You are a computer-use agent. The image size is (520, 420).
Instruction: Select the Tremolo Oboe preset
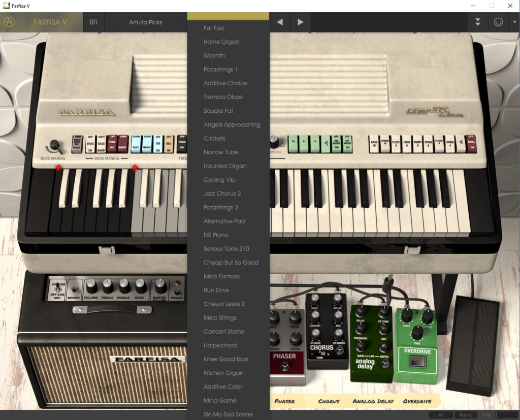coord(228,97)
